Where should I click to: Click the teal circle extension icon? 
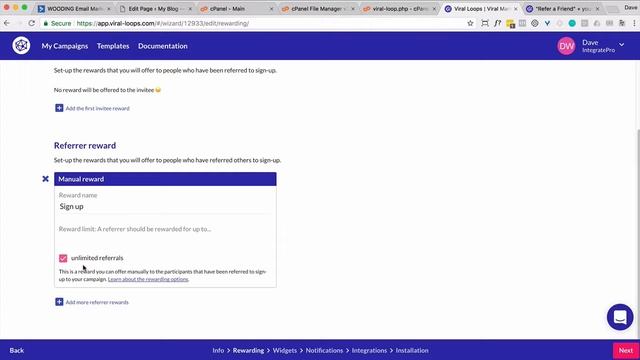(x=572, y=23)
